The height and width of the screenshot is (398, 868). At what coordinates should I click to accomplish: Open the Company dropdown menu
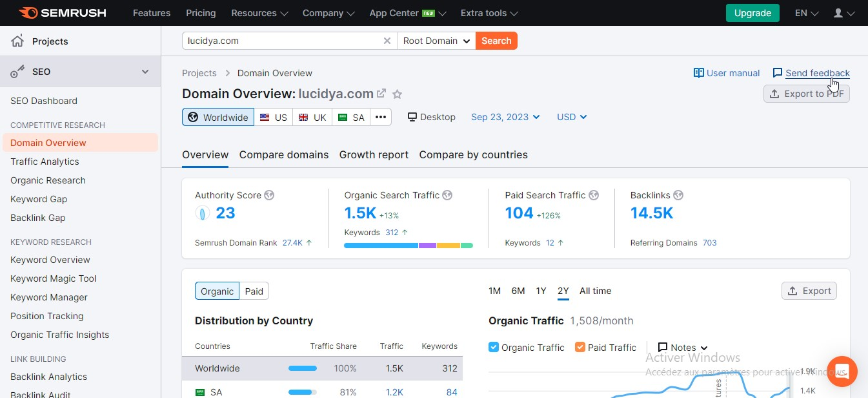[328, 13]
